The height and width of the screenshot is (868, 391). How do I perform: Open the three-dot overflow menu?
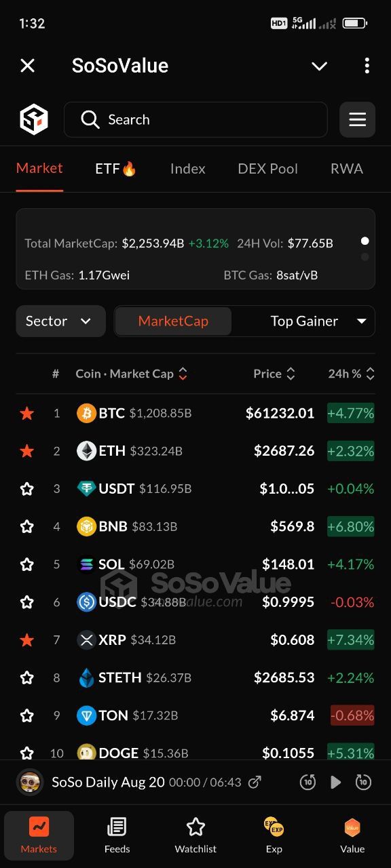tap(367, 66)
